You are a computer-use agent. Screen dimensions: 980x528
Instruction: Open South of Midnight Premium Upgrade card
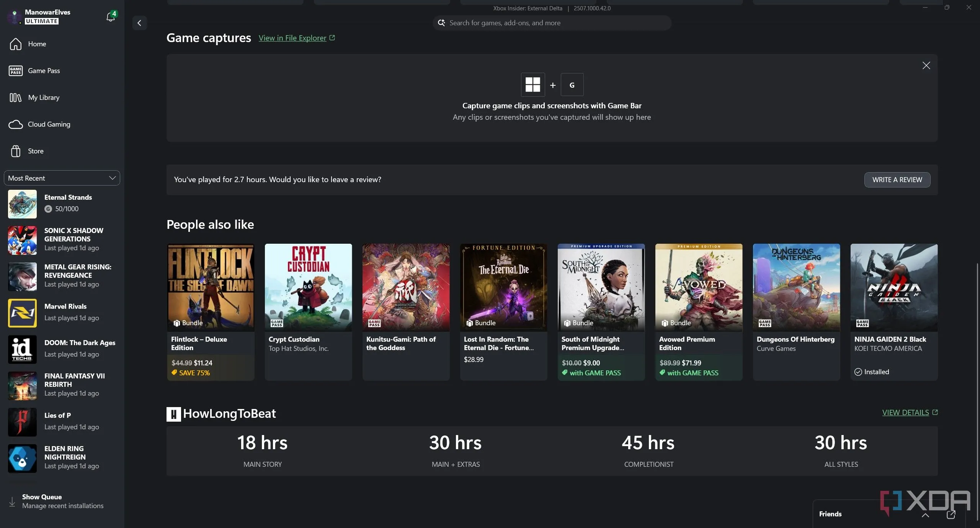(x=601, y=312)
